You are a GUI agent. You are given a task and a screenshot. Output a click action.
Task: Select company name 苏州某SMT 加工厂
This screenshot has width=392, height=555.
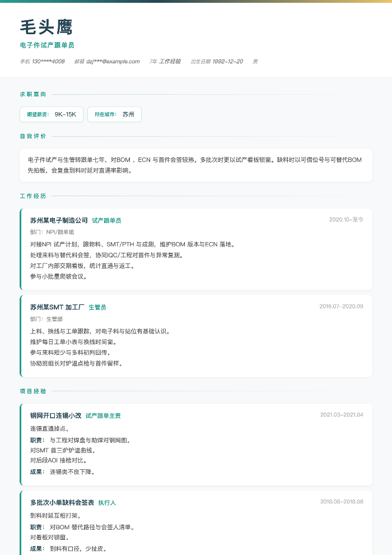point(57,307)
